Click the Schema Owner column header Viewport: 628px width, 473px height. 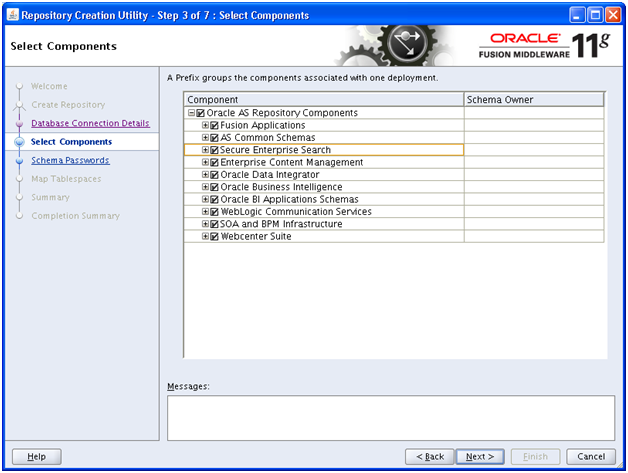534,100
